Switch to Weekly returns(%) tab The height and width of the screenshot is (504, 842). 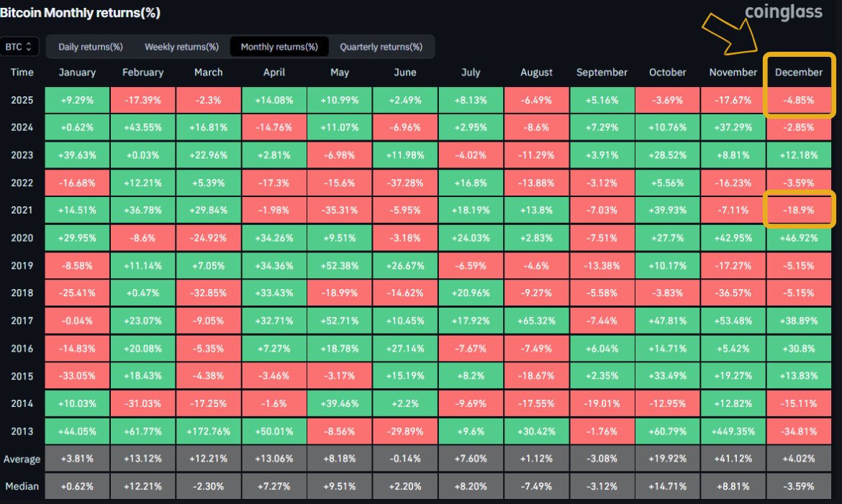pyautogui.click(x=181, y=47)
